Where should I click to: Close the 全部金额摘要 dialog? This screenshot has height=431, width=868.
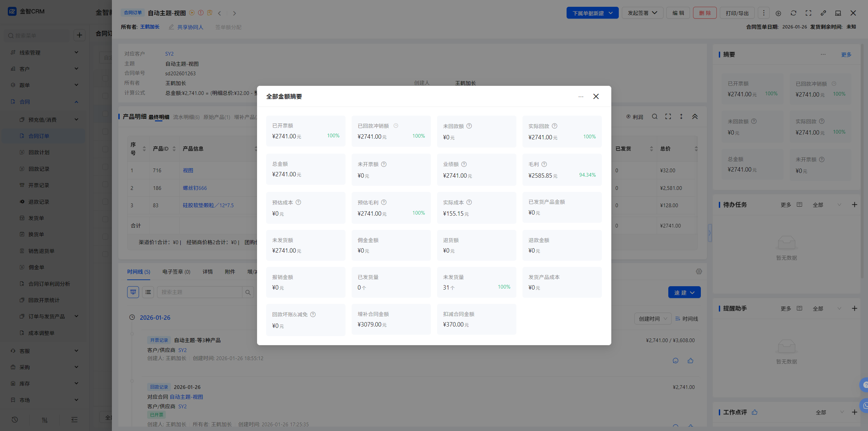(x=596, y=96)
